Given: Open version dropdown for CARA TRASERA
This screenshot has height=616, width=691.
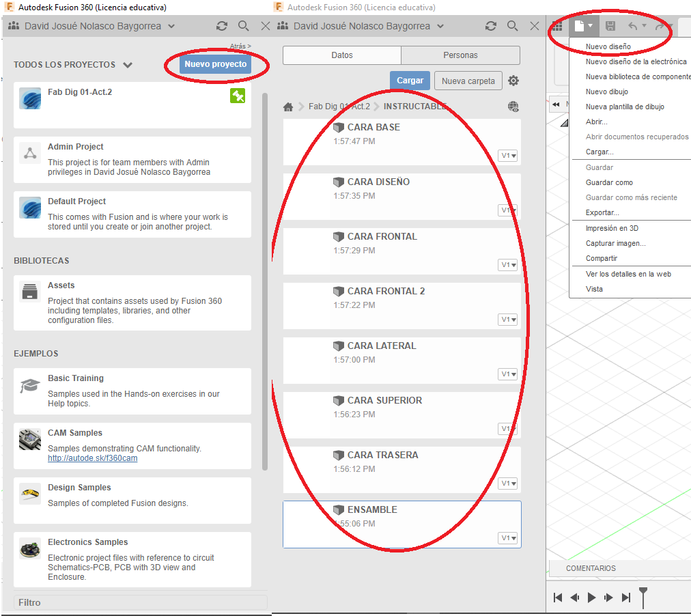Looking at the screenshot, I should pyautogui.click(x=508, y=484).
